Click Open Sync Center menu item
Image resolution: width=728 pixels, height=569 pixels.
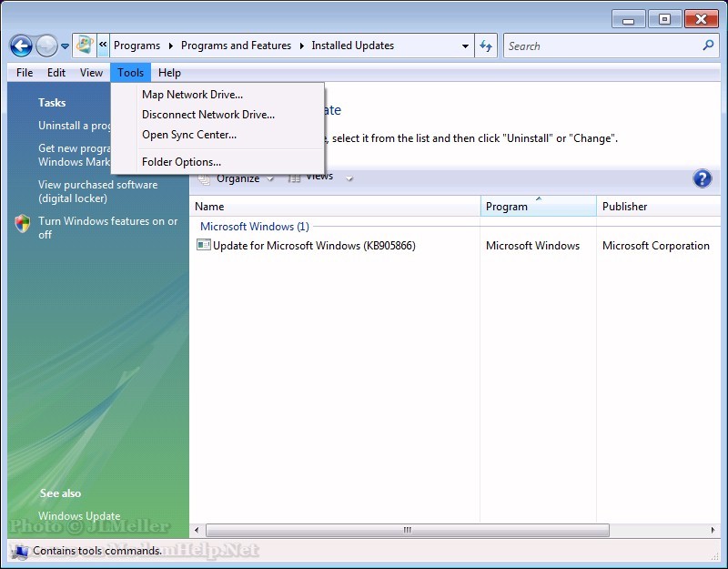(188, 135)
